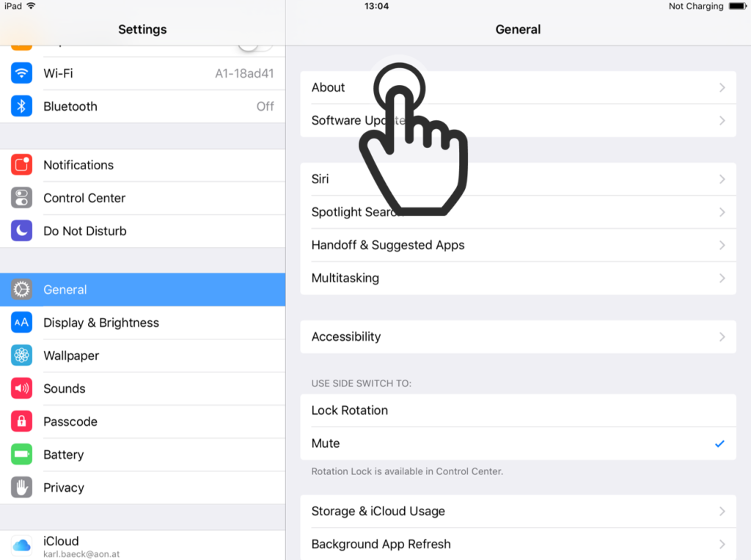Open Control Center settings
The image size is (751, 560).
point(143,198)
